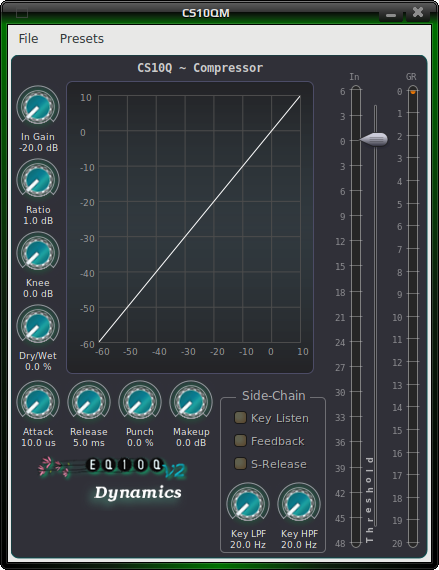Click the Dry/Wet value 0.0 %

(x=38, y=367)
